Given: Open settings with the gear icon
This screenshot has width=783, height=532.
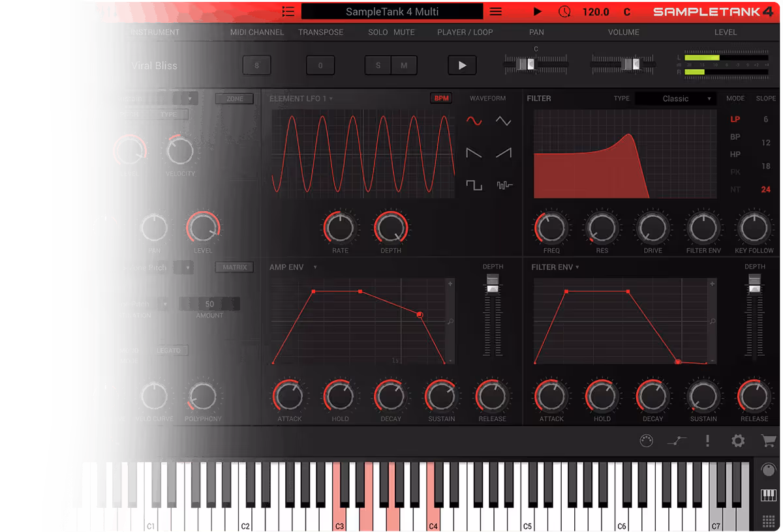Looking at the screenshot, I should [738, 441].
